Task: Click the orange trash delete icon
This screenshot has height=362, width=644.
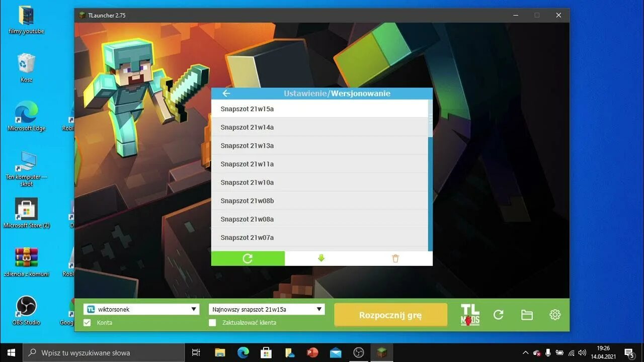Action: click(x=395, y=258)
